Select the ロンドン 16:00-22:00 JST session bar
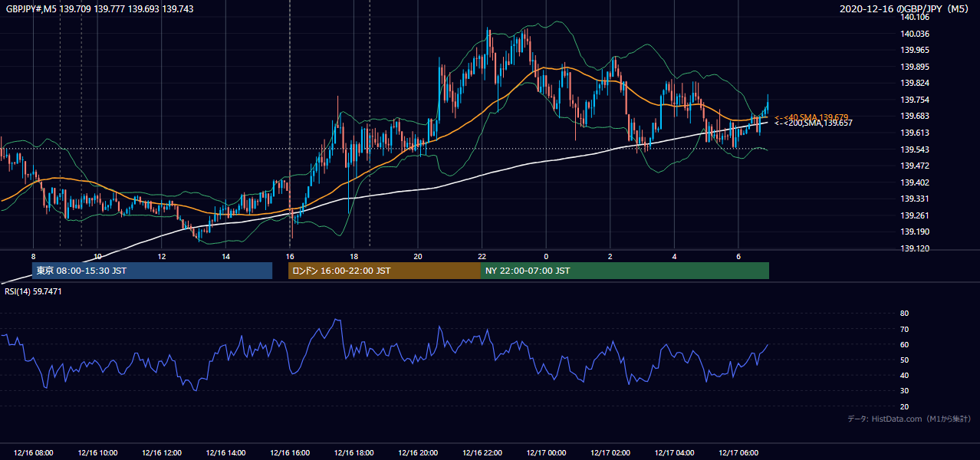The height and width of the screenshot is (460, 980). point(384,271)
